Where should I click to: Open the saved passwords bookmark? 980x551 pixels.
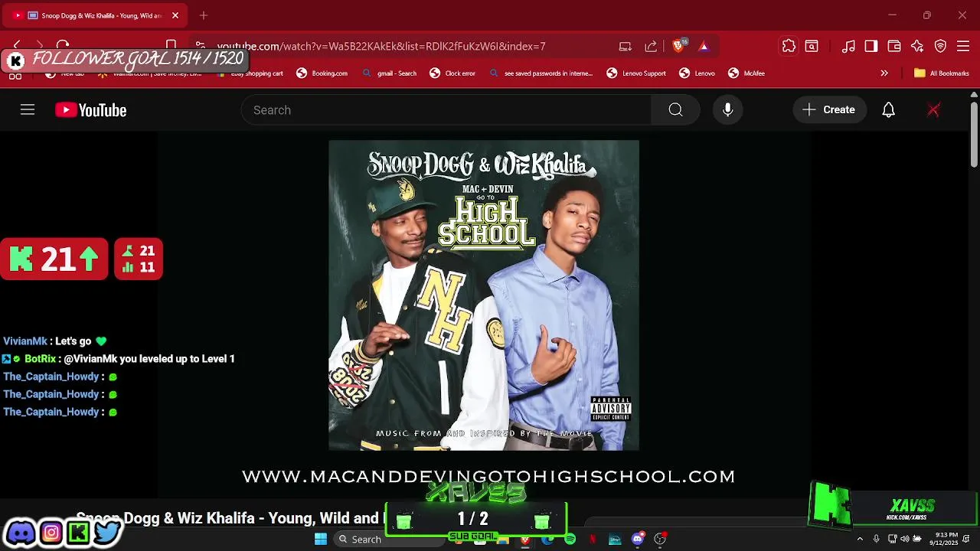[x=541, y=73]
